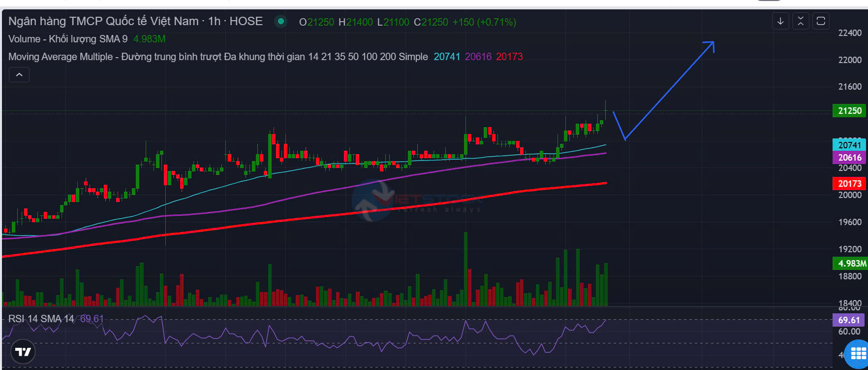Click the RSI 14 SMA 14 legend
Viewport: 868px width, 370px height.
[41, 319]
